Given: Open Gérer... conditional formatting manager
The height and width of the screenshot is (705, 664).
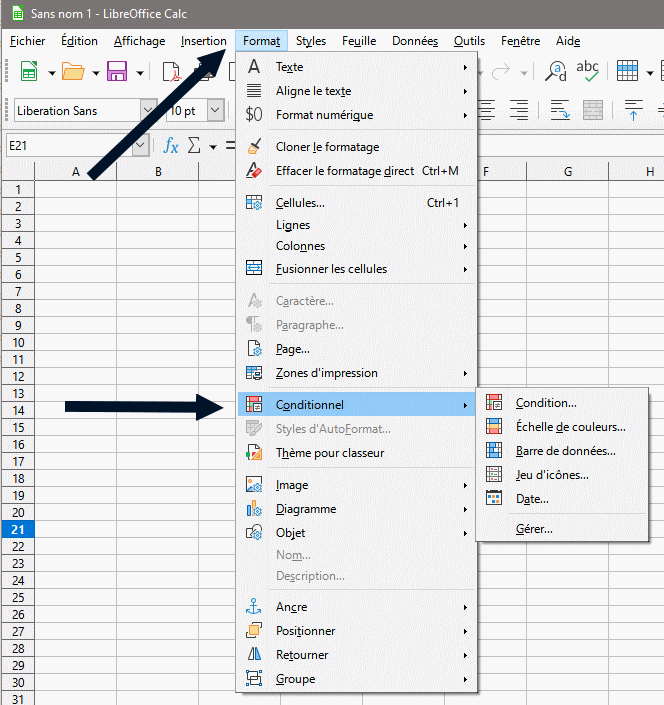Looking at the screenshot, I should tap(534, 529).
